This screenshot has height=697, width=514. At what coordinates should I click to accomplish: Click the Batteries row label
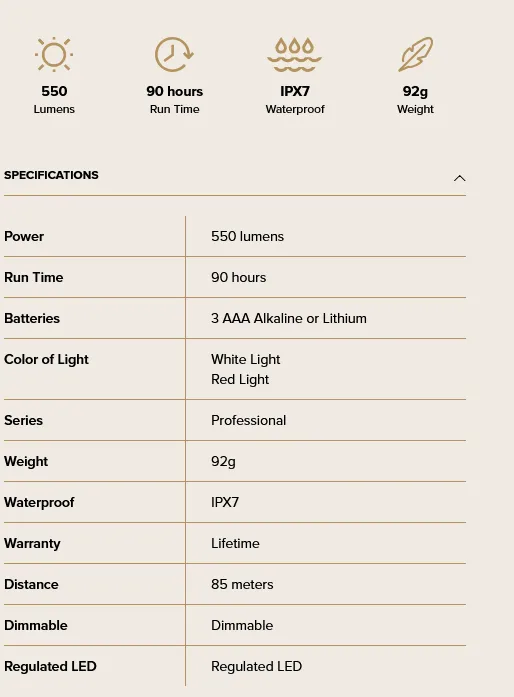pos(32,318)
